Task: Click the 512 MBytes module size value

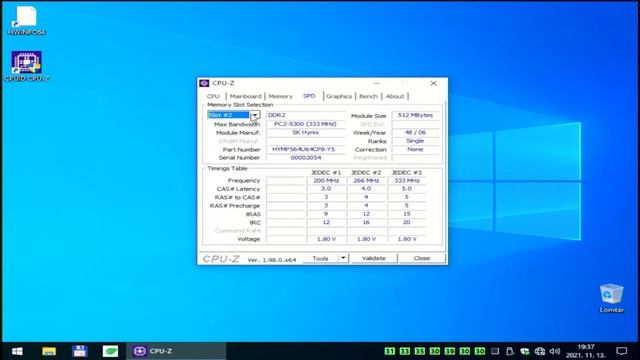Action: [415, 115]
